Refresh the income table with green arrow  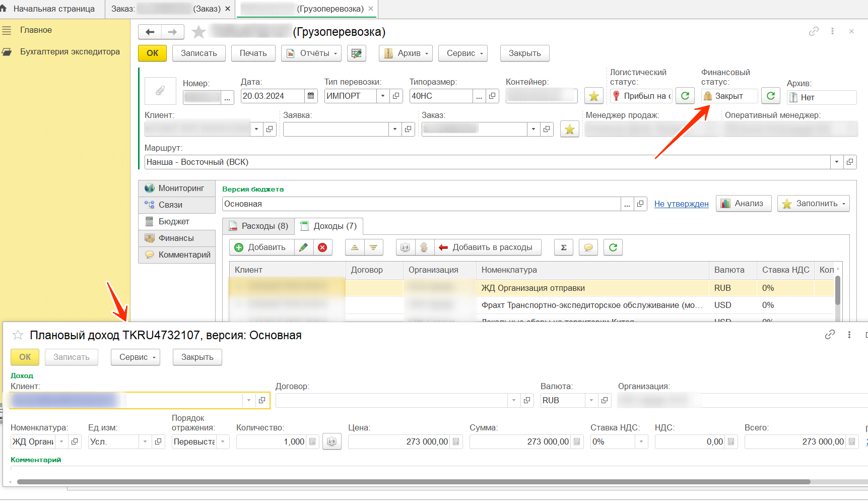[613, 247]
